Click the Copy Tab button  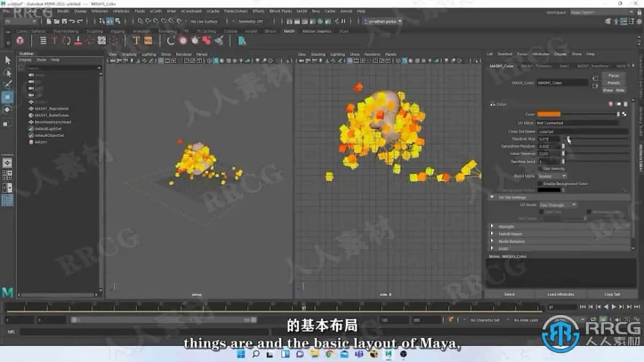[612, 294]
